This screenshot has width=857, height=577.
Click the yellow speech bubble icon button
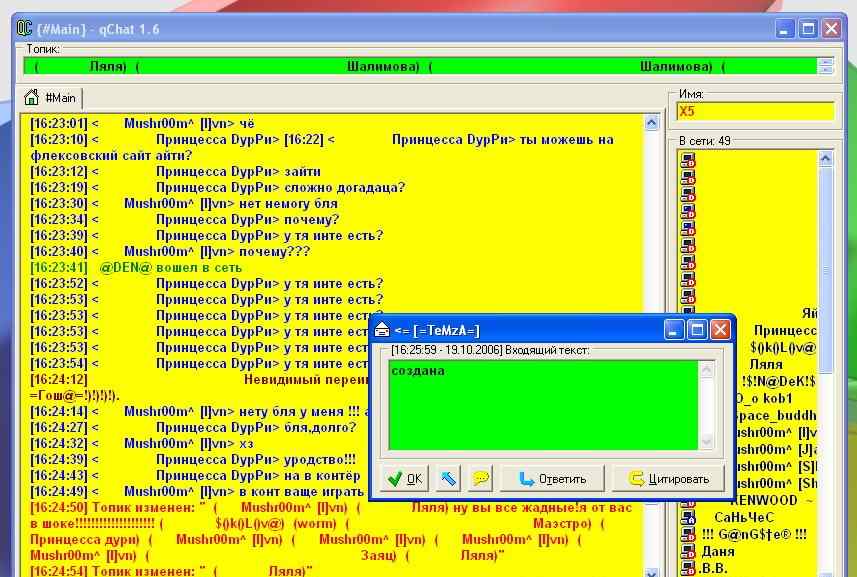[481, 478]
